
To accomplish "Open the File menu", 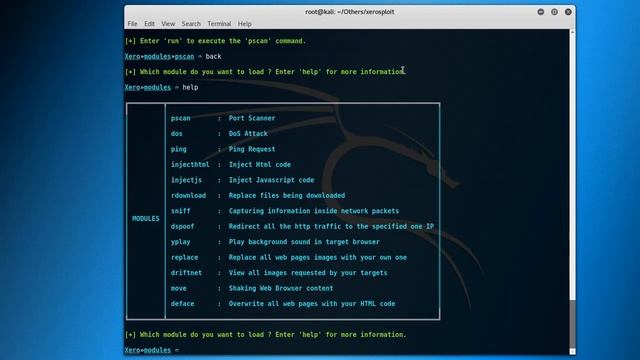I will 132,24.
